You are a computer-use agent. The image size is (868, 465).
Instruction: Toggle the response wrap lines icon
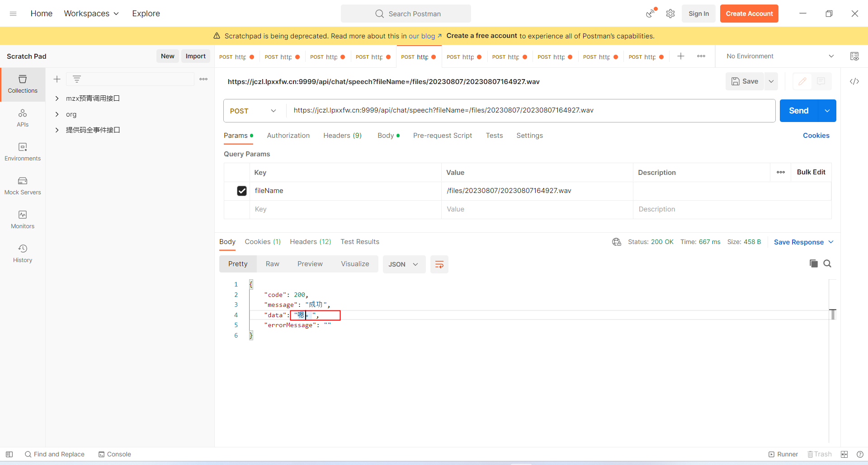tap(439, 264)
